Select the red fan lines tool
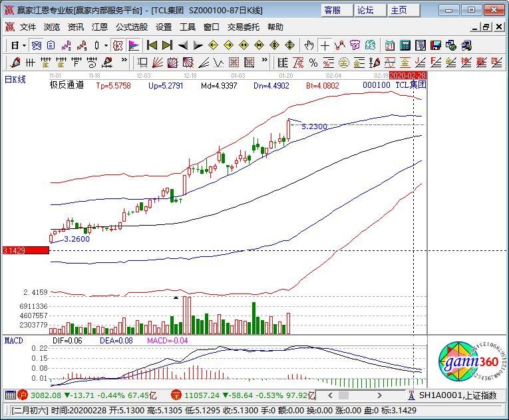Screen dimensions: 509x420 158,63
